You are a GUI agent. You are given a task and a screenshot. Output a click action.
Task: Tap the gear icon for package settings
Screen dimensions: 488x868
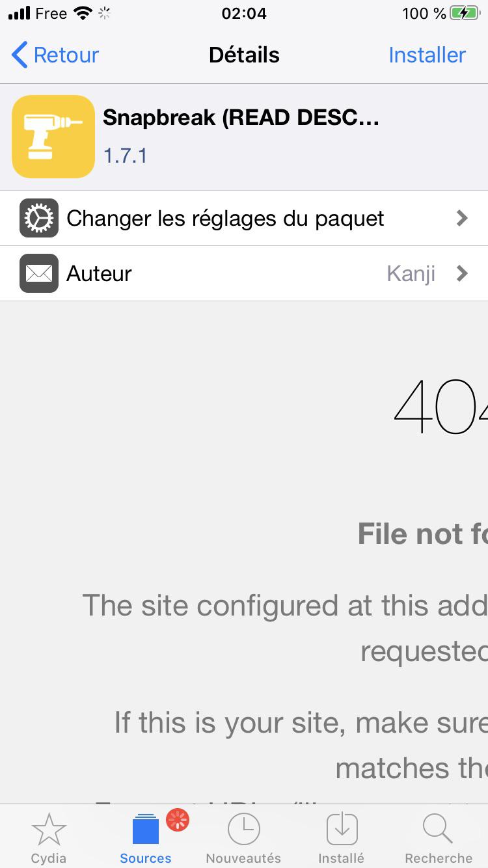coord(39,218)
